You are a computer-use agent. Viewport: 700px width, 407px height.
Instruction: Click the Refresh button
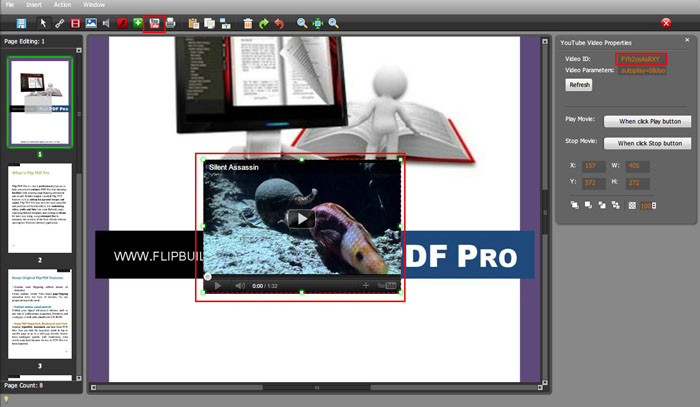pyautogui.click(x=579, y=85)
